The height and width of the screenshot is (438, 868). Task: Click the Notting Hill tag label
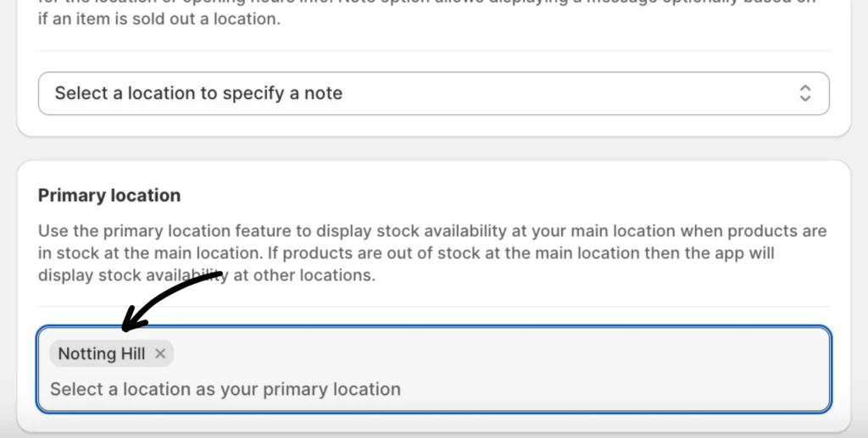(101, 354)
